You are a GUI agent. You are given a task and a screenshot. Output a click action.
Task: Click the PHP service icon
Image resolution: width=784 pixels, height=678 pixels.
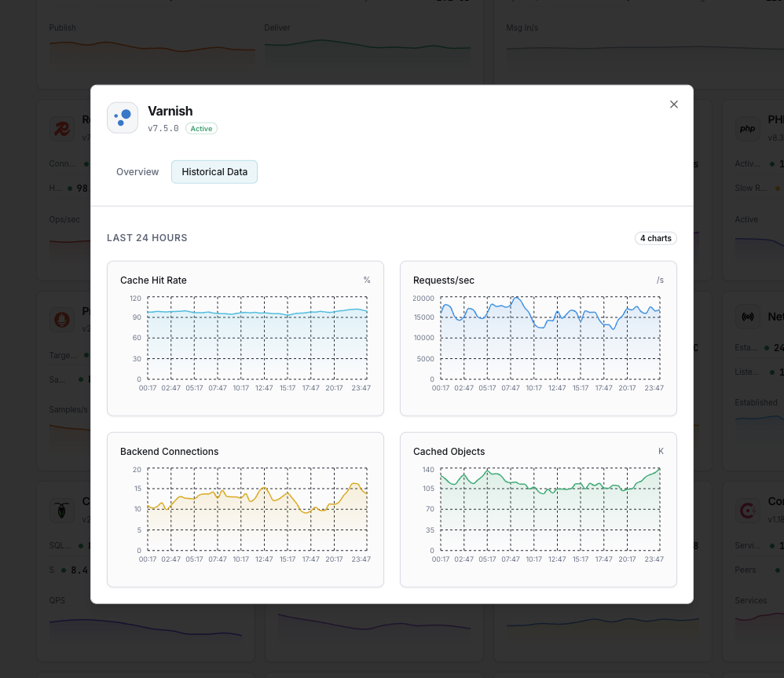[748, 129]
